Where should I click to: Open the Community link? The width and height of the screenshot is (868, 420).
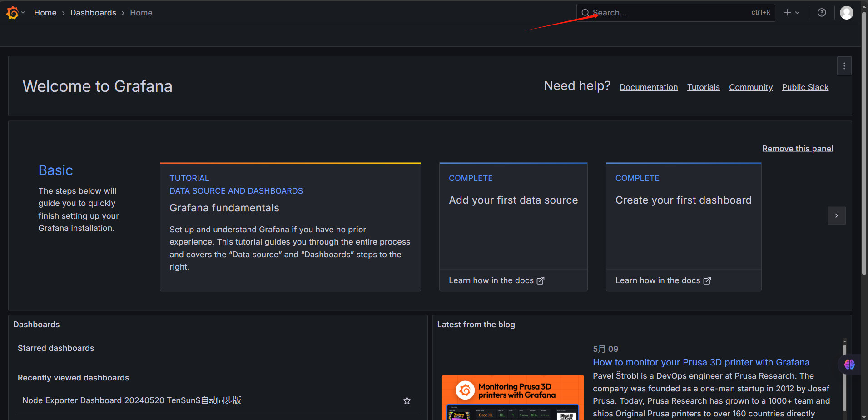coord(751,87)
